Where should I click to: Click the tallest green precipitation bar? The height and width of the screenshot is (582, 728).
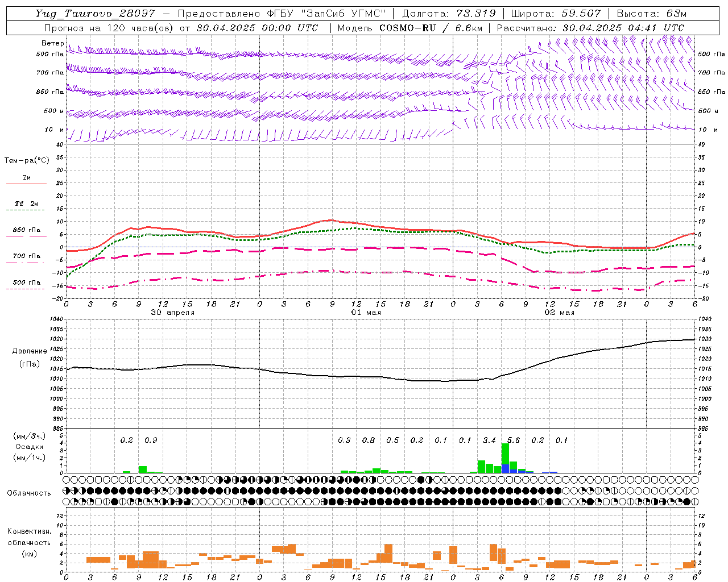tap(505, 454)
